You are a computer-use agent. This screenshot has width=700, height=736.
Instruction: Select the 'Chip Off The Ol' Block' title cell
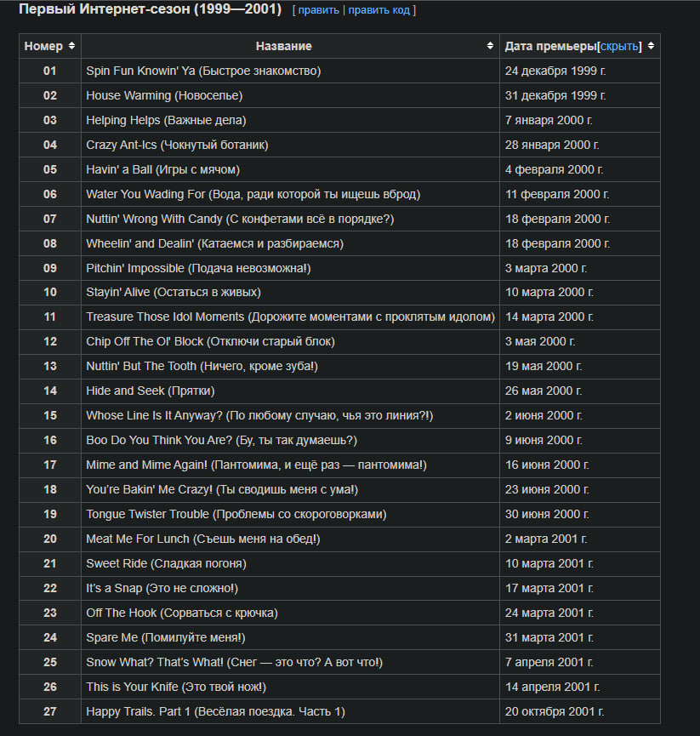pos(290,341)
